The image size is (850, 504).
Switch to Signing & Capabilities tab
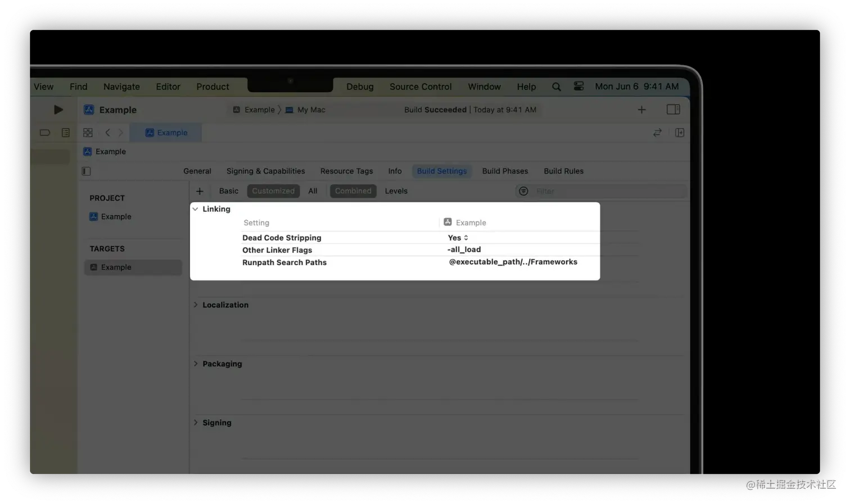pyautogui.click(x=265, y=171)
